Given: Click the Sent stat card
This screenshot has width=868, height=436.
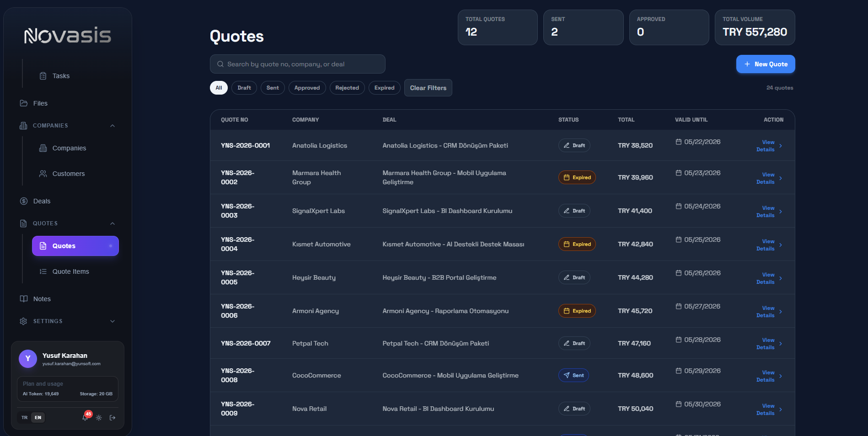Looking at the screenshot, I should click(x=584, y=27).
